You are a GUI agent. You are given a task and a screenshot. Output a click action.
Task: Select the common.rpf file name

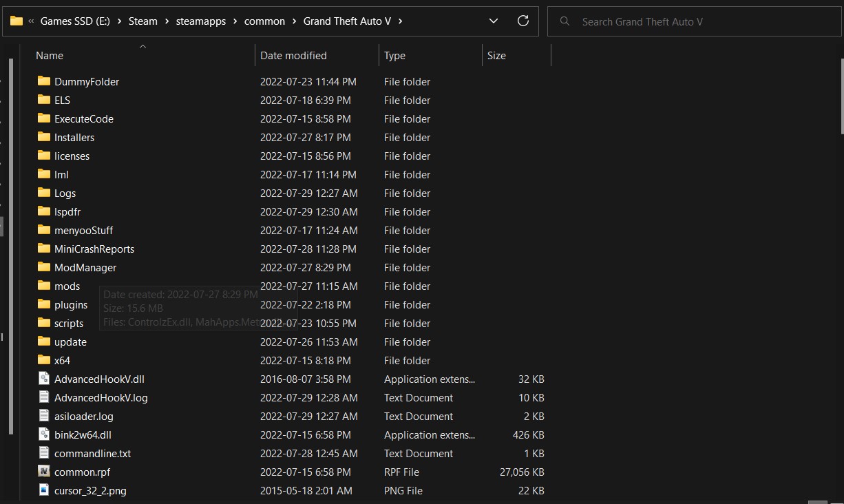point(82,472)
